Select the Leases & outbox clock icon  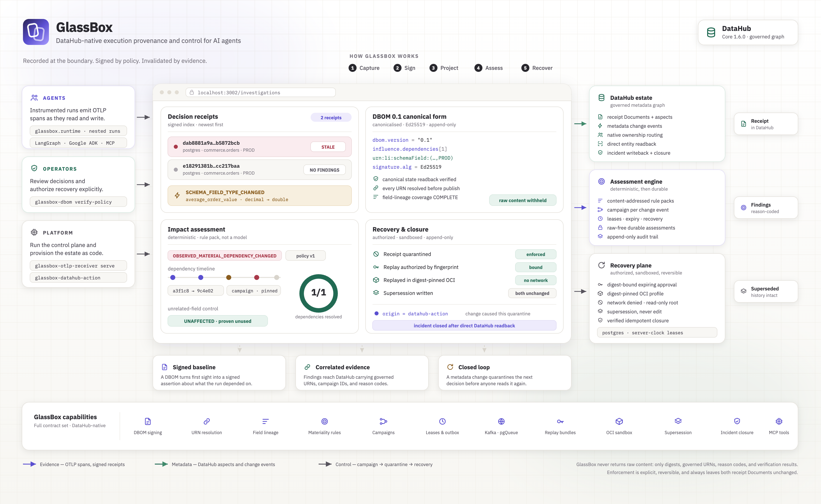[x=442, y=421]
